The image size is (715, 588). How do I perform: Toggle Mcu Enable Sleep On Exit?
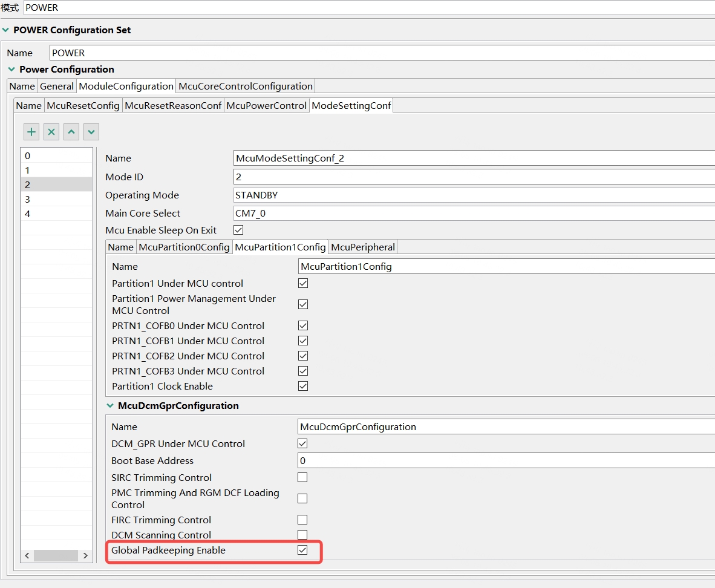point(238,229)
